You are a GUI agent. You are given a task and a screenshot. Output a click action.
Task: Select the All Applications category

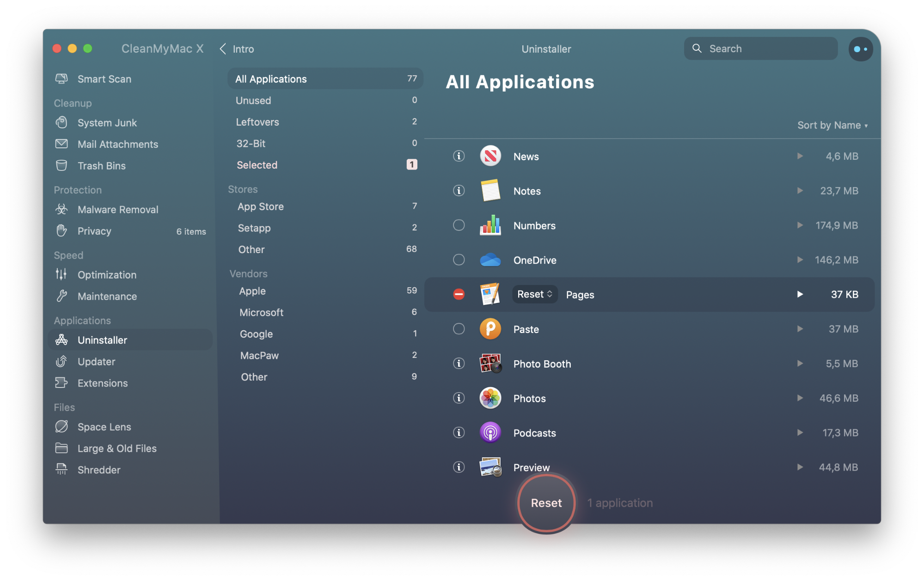click(x=325, y=79)
